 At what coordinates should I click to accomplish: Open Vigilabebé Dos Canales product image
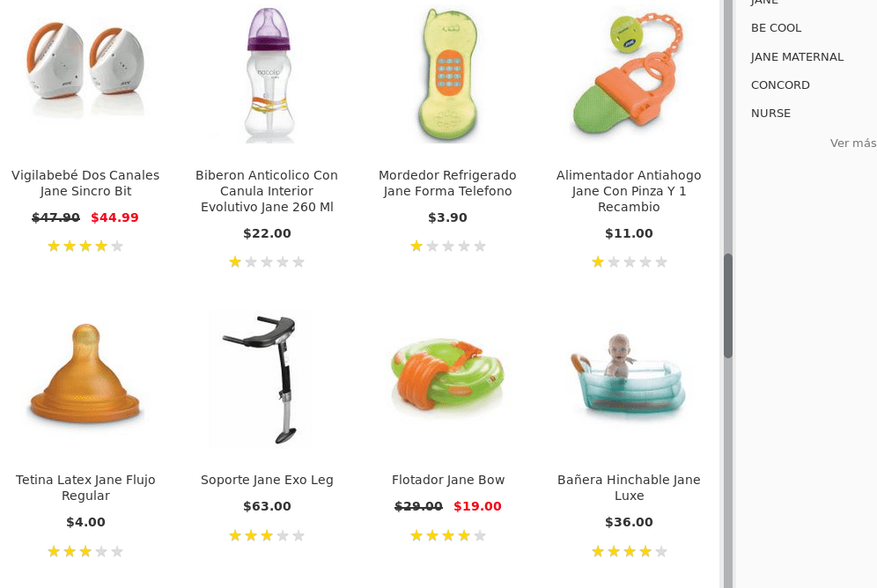tap(85, 70)
